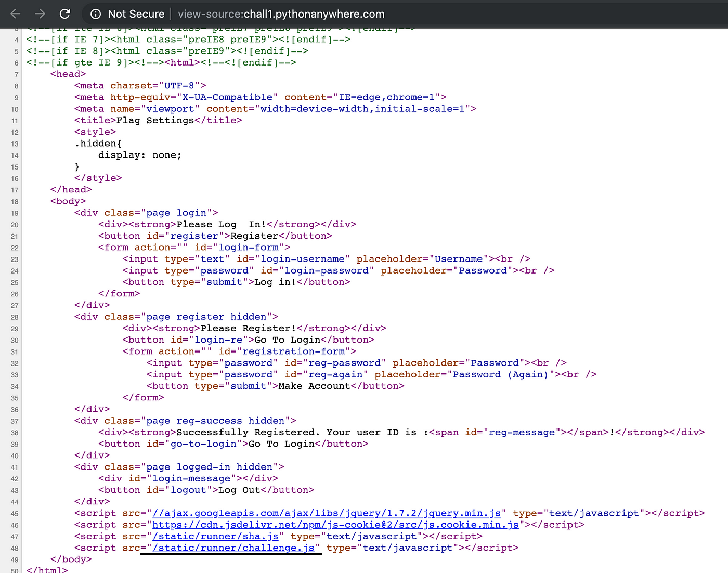This screenshot has width=728, height=573.
Task: Click the 'Log Out' text
Action: click(239, 490)
